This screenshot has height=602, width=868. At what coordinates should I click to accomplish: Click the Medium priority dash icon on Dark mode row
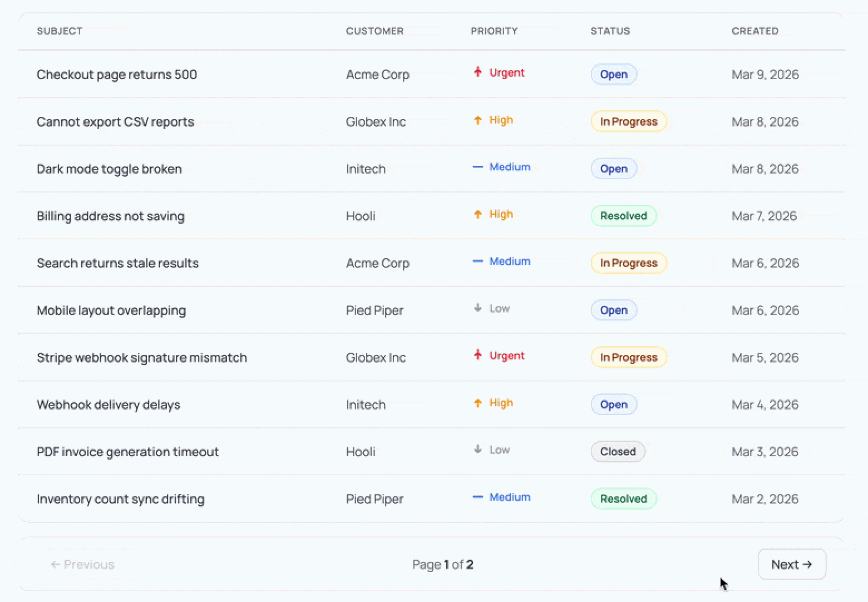click(x=477, y=167)
